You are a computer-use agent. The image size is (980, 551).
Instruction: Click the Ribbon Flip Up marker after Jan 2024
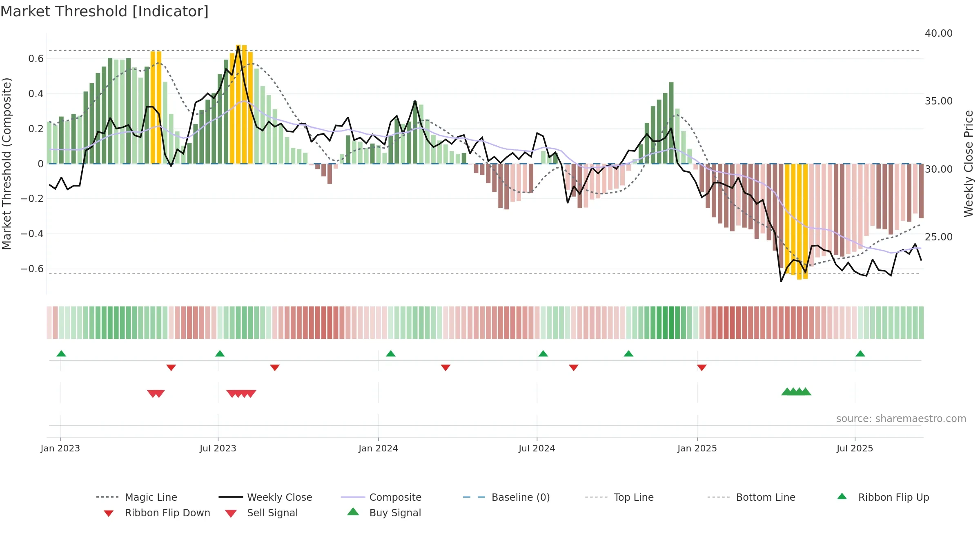point(391,353)
